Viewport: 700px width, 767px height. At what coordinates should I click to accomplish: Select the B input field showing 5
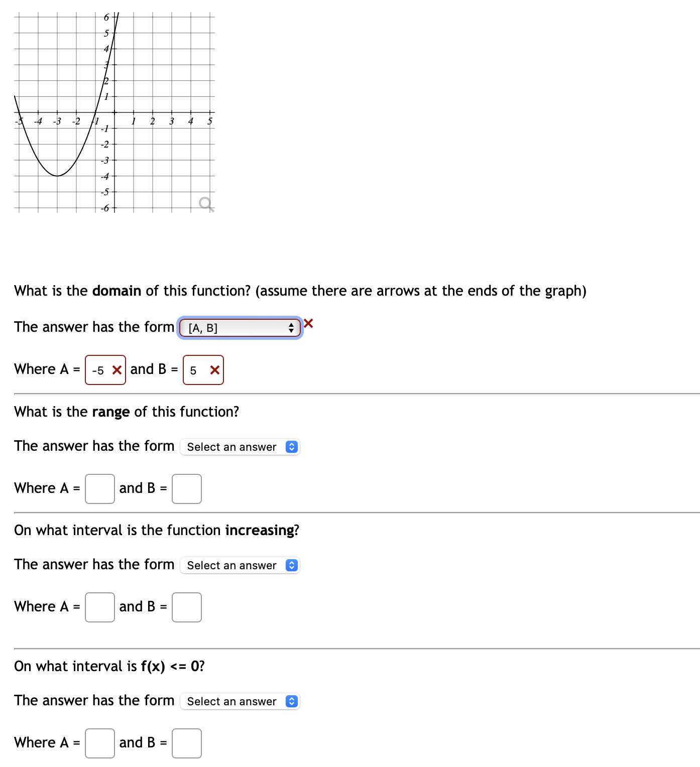coord(196,370)
